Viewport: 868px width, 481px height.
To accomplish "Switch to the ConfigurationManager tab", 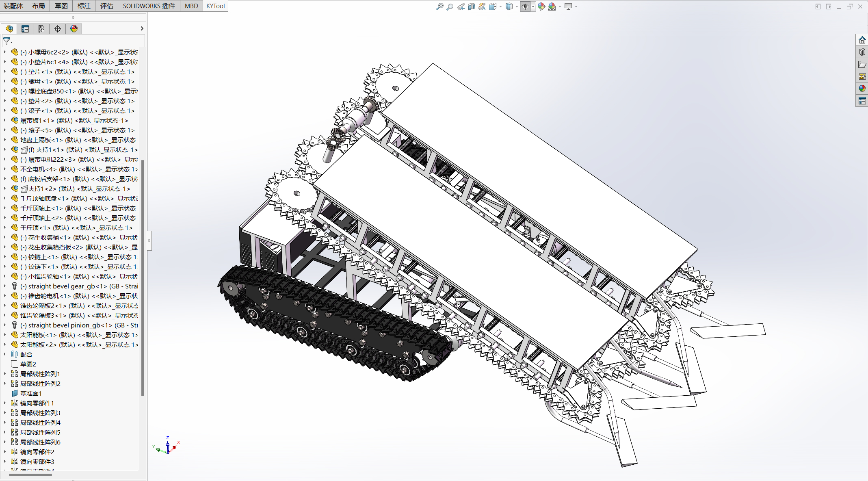I will coord(41,28).
